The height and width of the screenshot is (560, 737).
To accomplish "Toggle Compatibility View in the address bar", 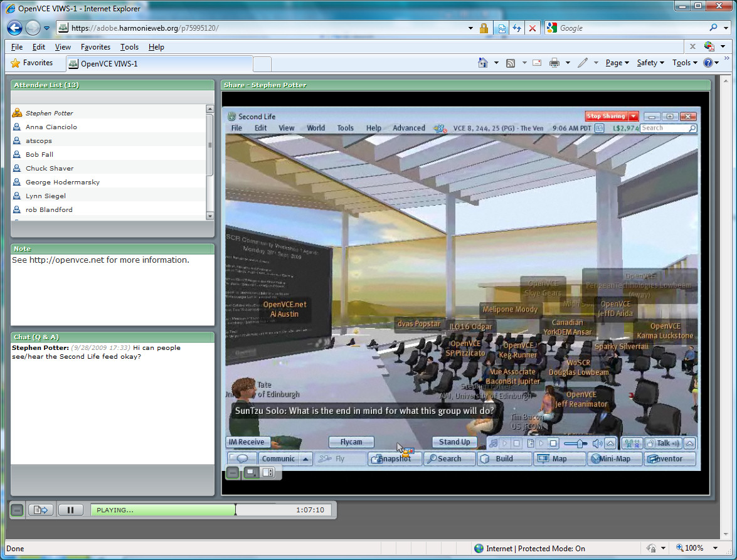I will (x=502, y=28).
